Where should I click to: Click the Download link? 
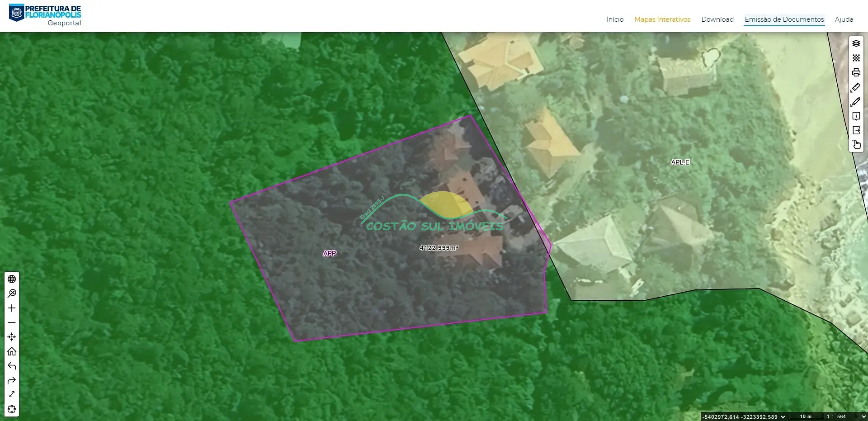point(717,19)
